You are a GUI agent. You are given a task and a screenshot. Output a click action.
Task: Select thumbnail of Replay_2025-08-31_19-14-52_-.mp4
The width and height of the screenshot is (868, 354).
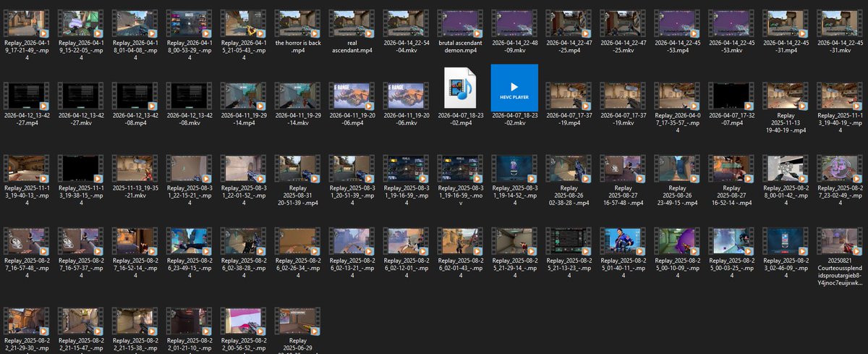tap(514, 169)
